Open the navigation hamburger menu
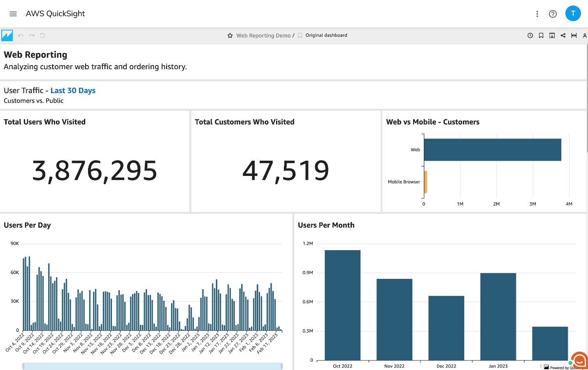This screenshot has height=370, width=588. click(x=13, y=14)
